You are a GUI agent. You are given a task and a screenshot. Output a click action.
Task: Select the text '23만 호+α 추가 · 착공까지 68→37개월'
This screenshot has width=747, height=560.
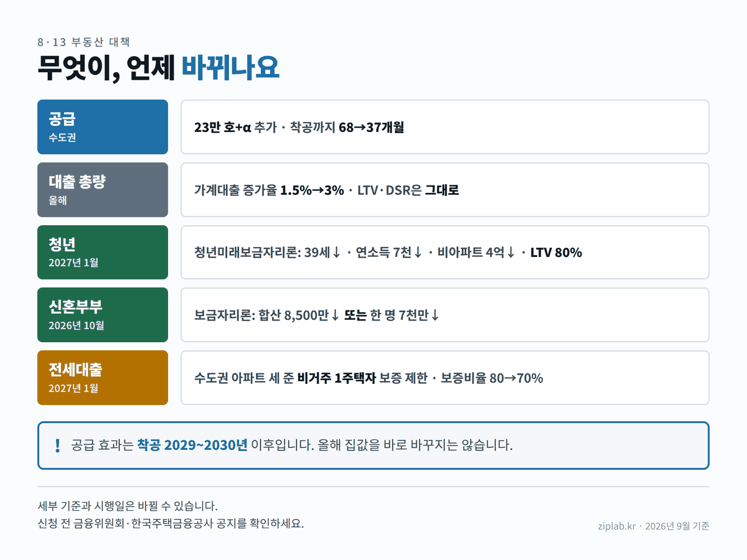coord(299,128)
